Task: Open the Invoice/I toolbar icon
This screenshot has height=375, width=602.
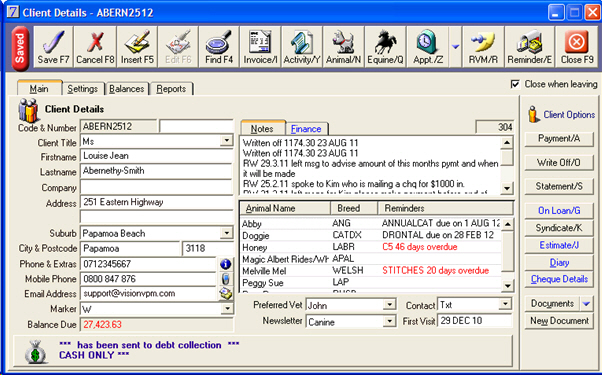Action: click(260, 47)
